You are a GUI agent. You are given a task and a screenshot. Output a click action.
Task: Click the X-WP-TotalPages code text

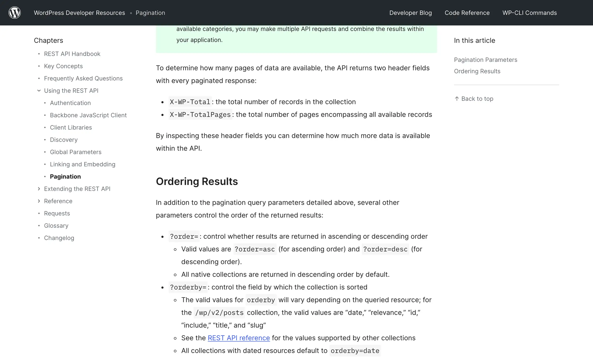(x=200, y=115)
